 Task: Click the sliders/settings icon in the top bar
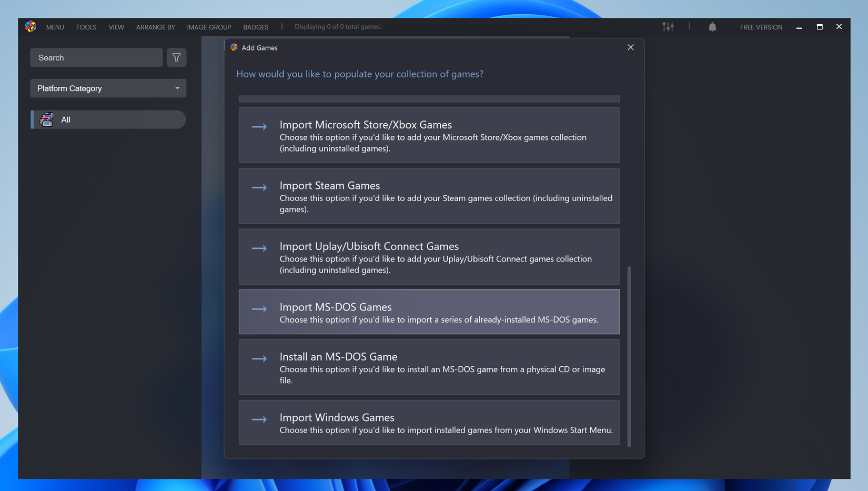[668, 26]
